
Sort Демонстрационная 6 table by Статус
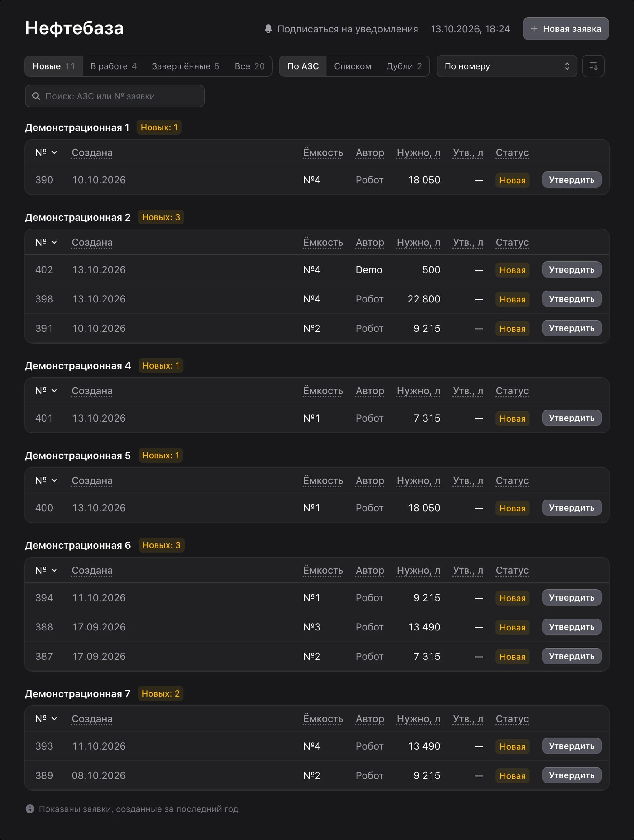coord(512,570)
